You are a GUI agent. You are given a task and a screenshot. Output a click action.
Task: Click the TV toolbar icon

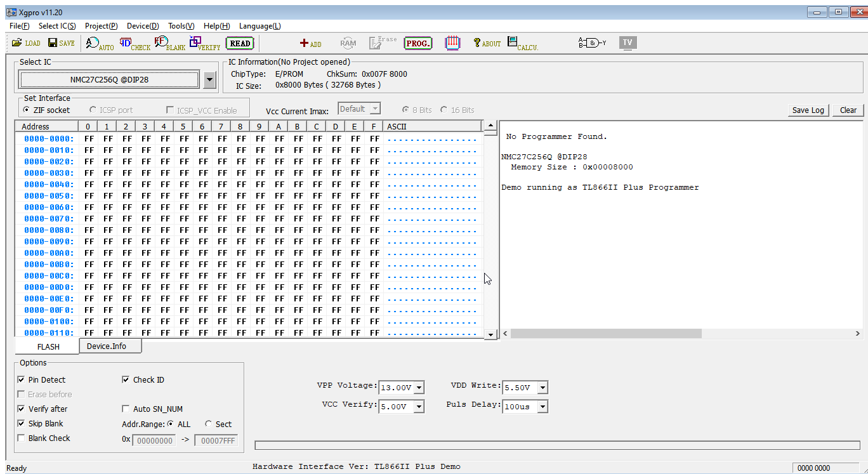[628, 43]
